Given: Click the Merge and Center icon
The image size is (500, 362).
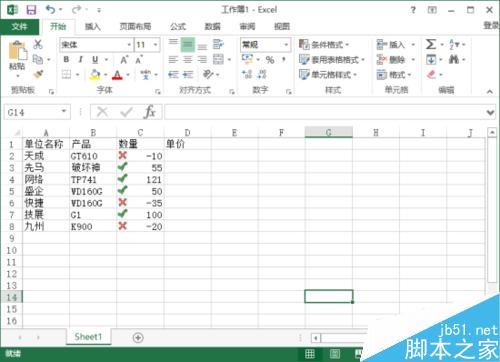Looking at the screenshot, I should (218, 59).
